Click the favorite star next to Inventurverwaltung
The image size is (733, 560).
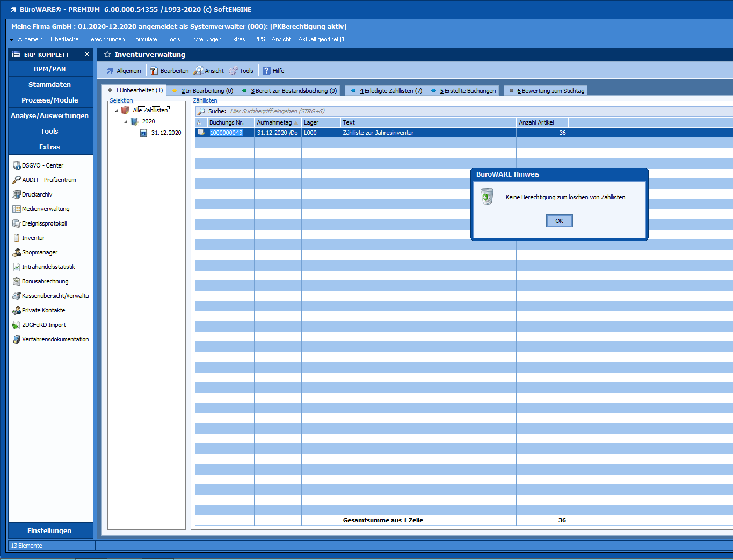pos(107,55)
